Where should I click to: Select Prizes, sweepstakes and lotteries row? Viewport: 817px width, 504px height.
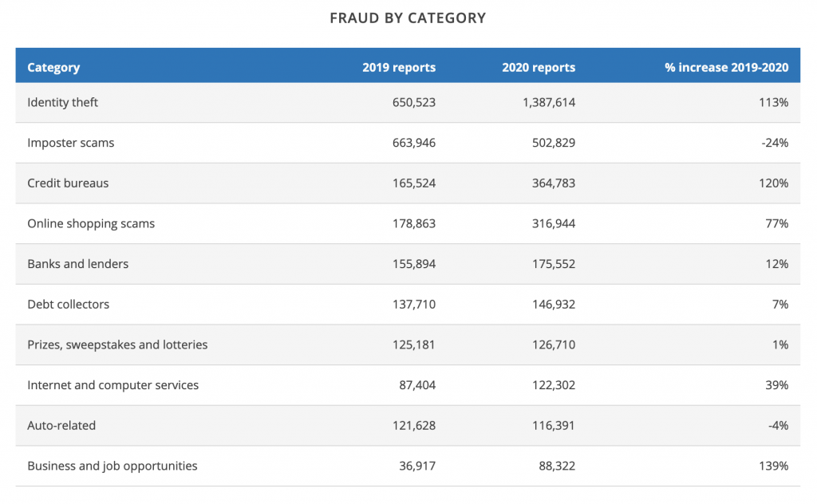(x=117, y=345)
